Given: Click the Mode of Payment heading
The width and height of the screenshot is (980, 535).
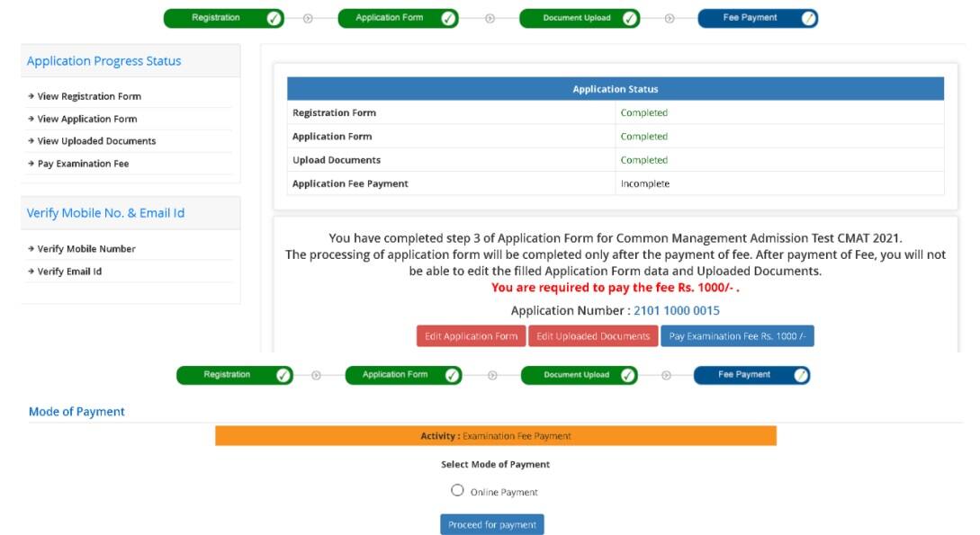Looking at the screenshot, I should 76,412.
